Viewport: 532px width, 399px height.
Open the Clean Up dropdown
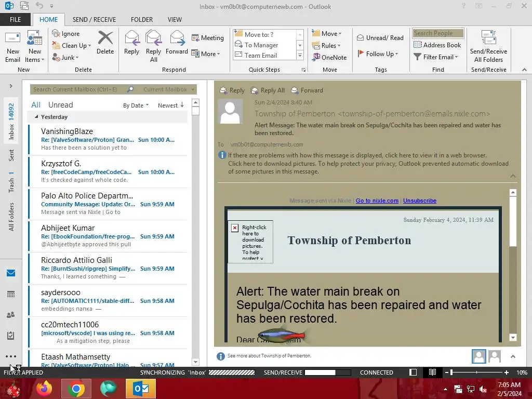[72, 46]
